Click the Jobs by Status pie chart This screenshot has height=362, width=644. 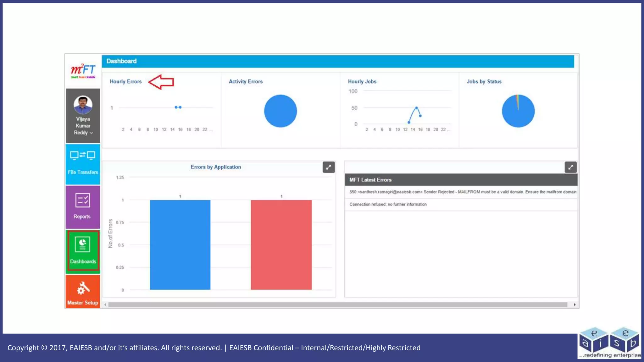pyautogui.click(x=518, y=111)
